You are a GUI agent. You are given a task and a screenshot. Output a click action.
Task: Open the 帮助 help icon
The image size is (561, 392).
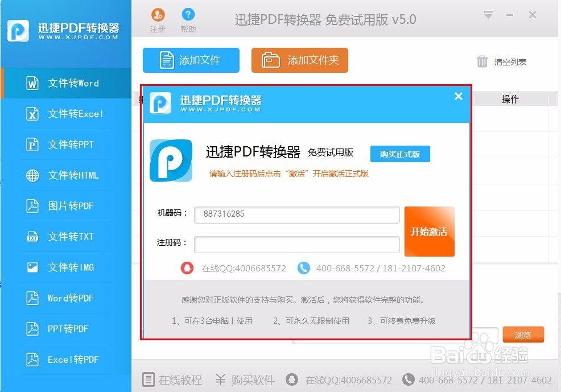(188, 15)
